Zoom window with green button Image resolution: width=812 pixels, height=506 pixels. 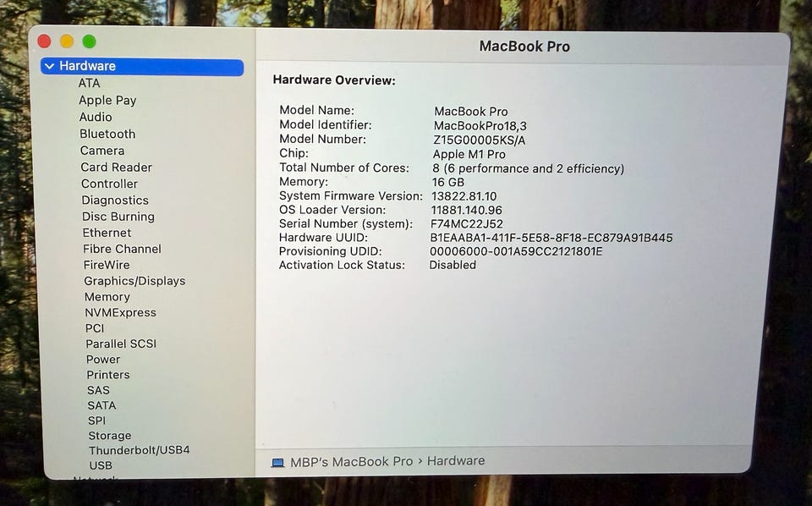pyautogui.click(x=89, y=41)
